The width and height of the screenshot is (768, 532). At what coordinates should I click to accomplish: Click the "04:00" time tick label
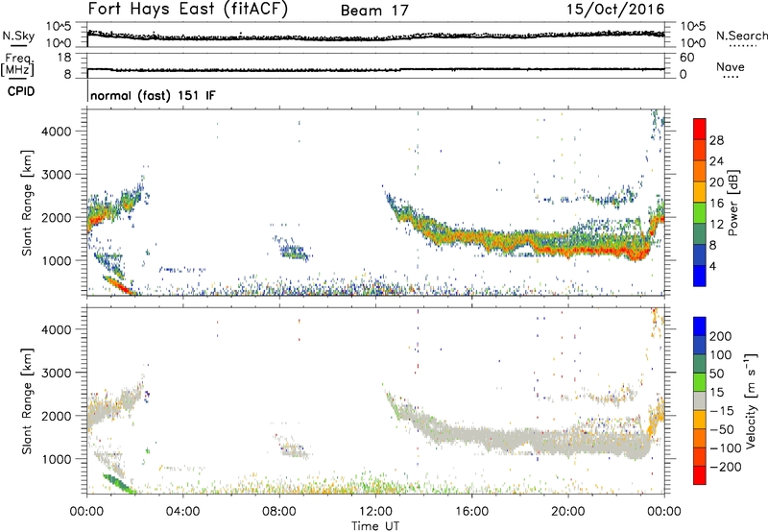click(x=182, y=512)
